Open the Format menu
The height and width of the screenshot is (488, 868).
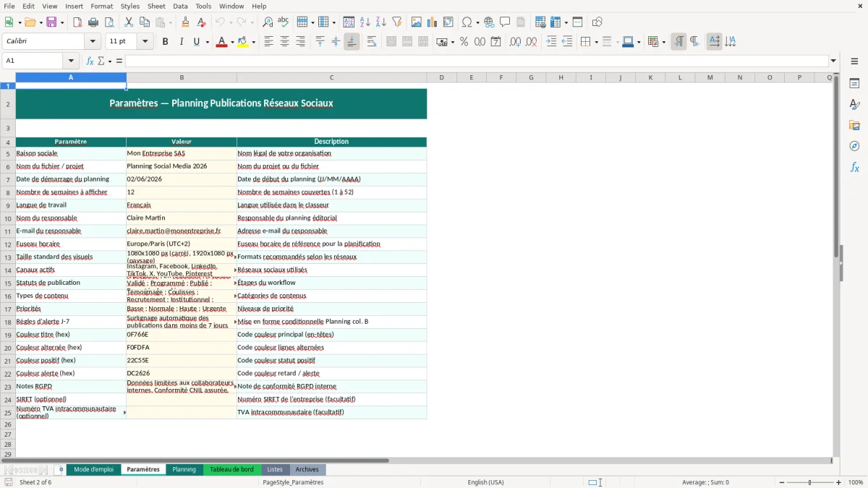tap(101, 6)
